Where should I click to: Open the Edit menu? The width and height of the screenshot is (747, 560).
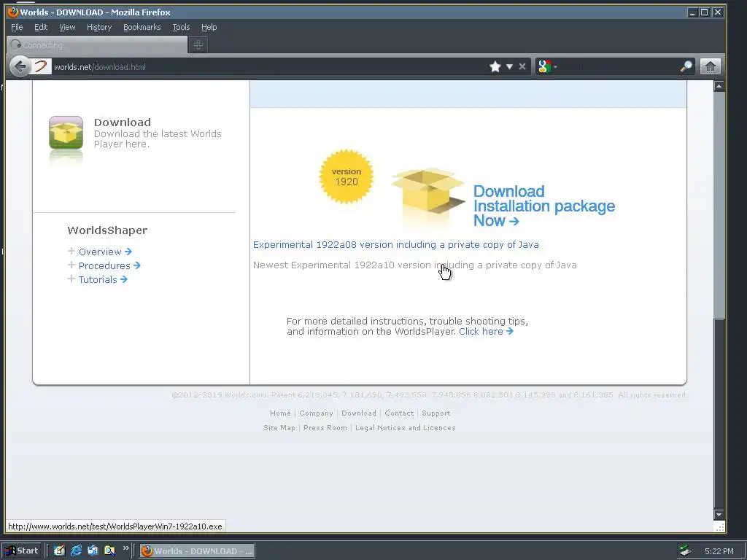coord(41,27)
